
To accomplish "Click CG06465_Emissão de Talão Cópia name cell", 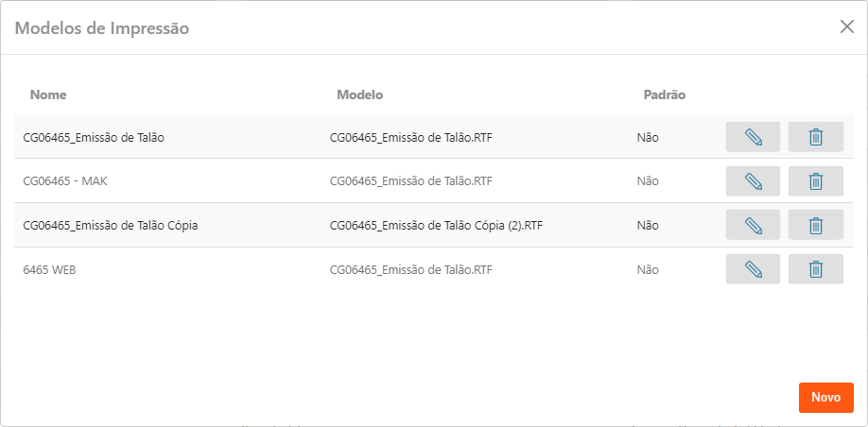I will point(110,225).
